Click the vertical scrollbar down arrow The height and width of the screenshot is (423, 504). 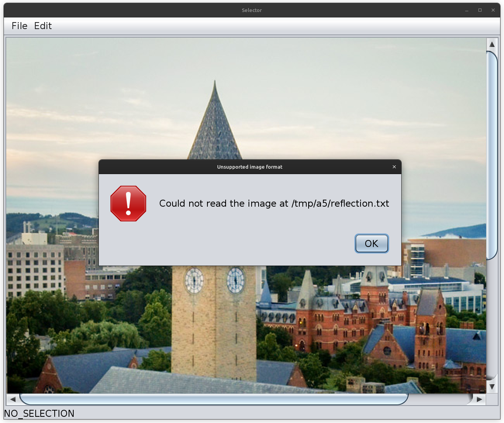(x=492, y=387)
